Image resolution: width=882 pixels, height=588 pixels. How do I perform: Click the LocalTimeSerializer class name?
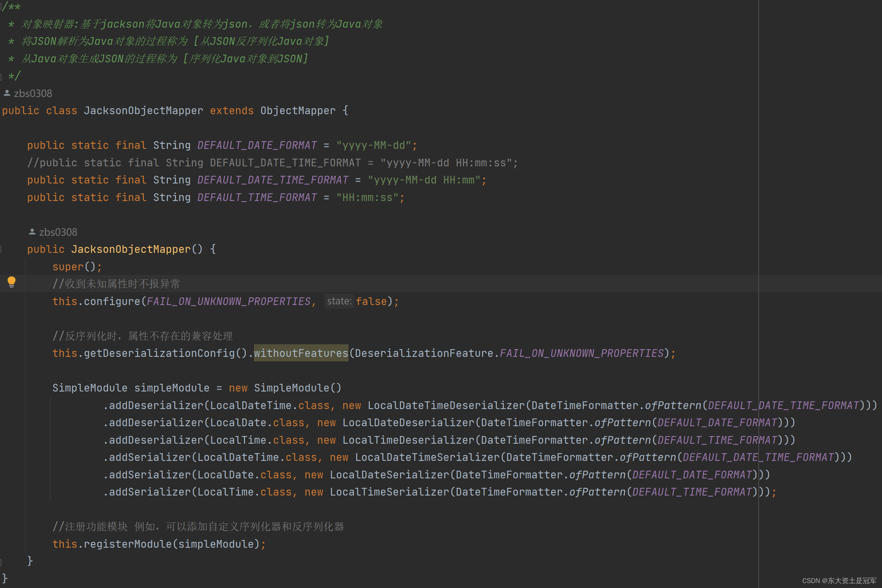coord(389,492)
